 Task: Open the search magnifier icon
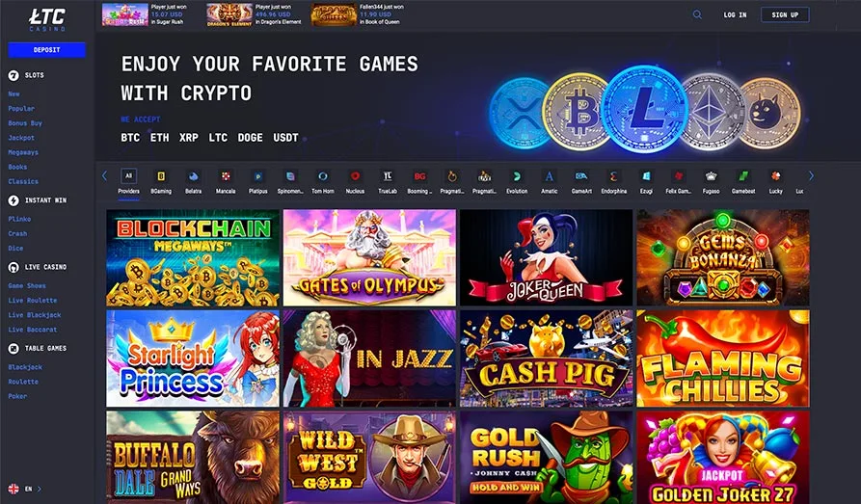click(697, 14)
